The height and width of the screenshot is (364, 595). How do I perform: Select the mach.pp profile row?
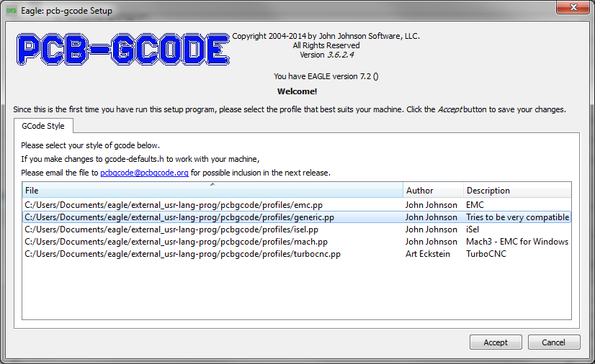coord(296,242)
